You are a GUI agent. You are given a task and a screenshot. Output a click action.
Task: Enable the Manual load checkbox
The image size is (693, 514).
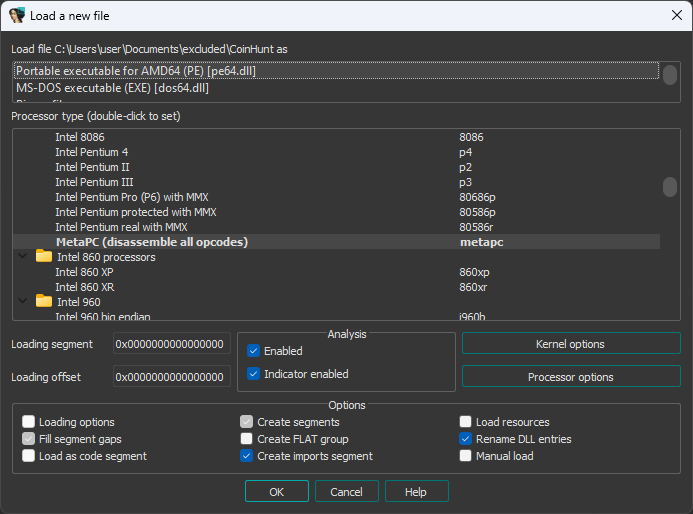pyautogui.click(x=465, y=456)
